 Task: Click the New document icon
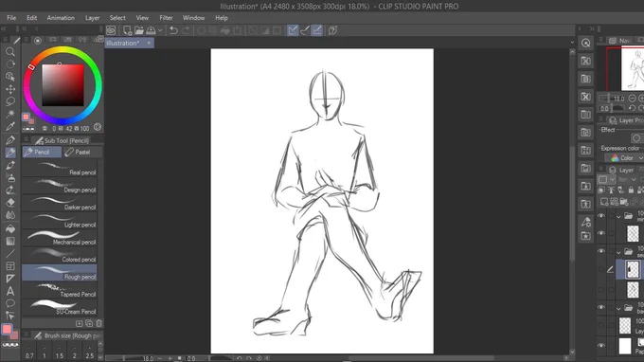pyautogui.click(x=127, y=30)
